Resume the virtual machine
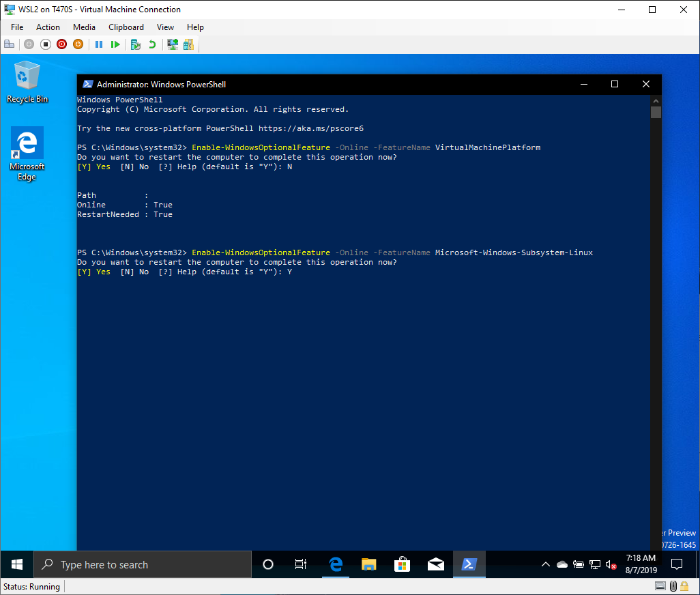This screenshot has width=700, height=595. (x=116, y=44)
